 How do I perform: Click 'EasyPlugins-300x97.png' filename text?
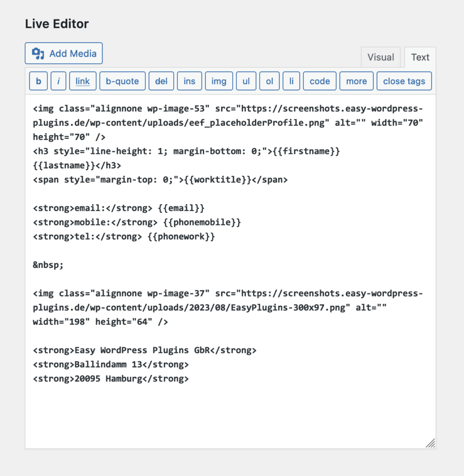click(x=288, y=308)
